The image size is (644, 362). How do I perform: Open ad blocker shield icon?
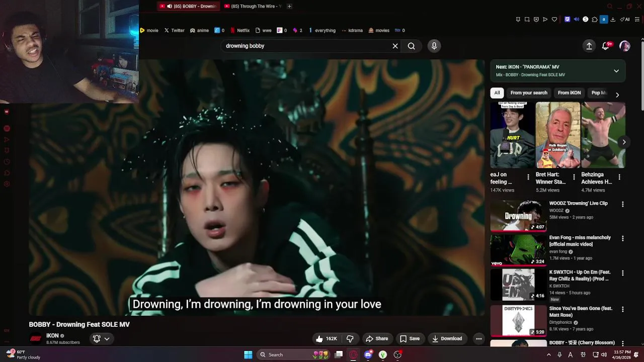click(536, 20)
